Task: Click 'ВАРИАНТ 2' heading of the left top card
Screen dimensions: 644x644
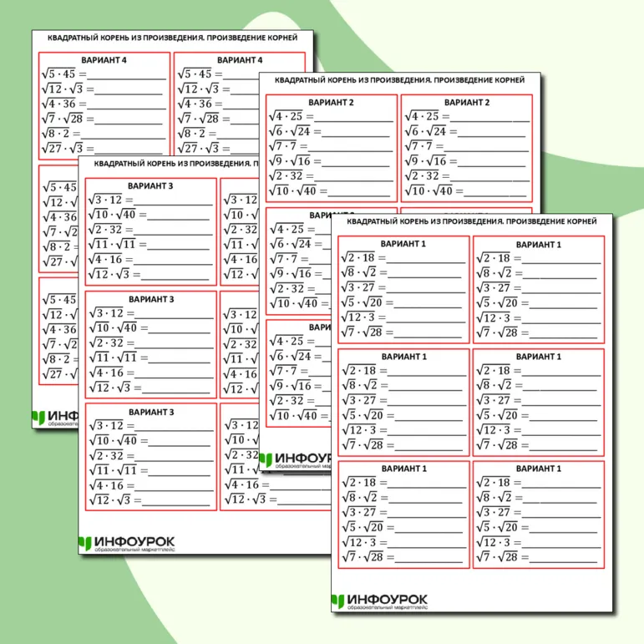Action: tap(331, 102)
